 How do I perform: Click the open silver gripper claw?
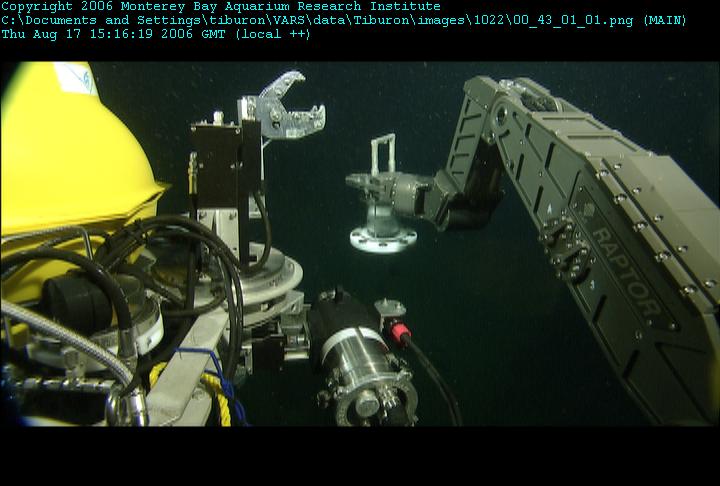click(x=287, y=107)
